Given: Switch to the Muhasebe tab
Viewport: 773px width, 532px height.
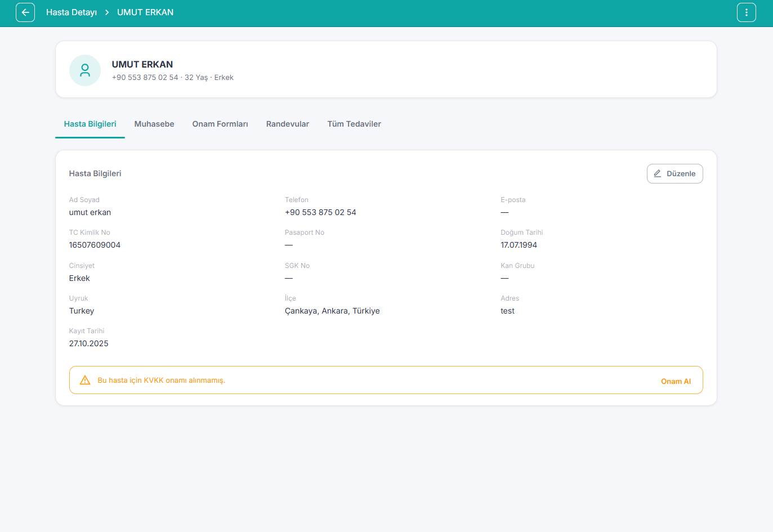Looking at the screenshot, I should [x=154, y=124].
